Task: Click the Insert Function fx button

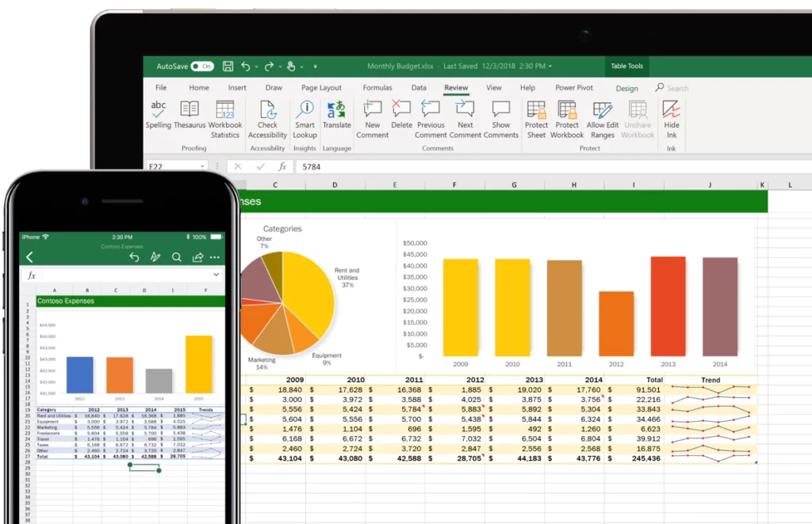Action: pyautogui.click(x=282, y=166)
